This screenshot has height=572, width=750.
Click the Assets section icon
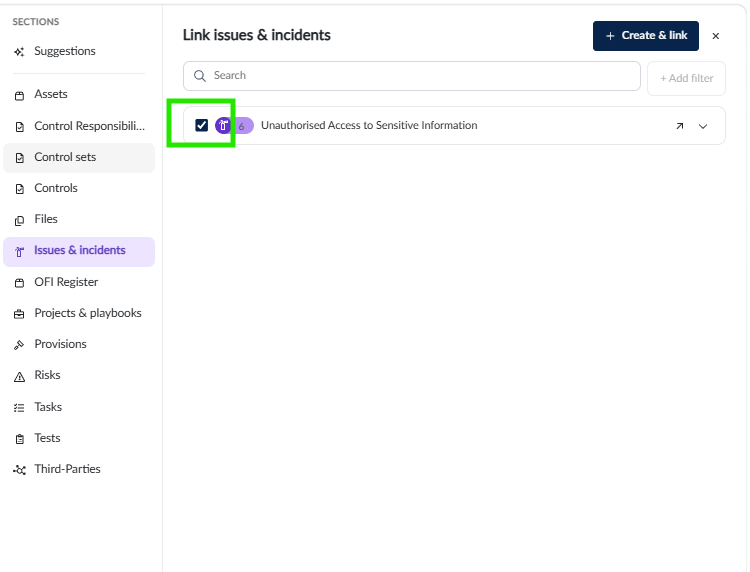(x=19, y=96)
